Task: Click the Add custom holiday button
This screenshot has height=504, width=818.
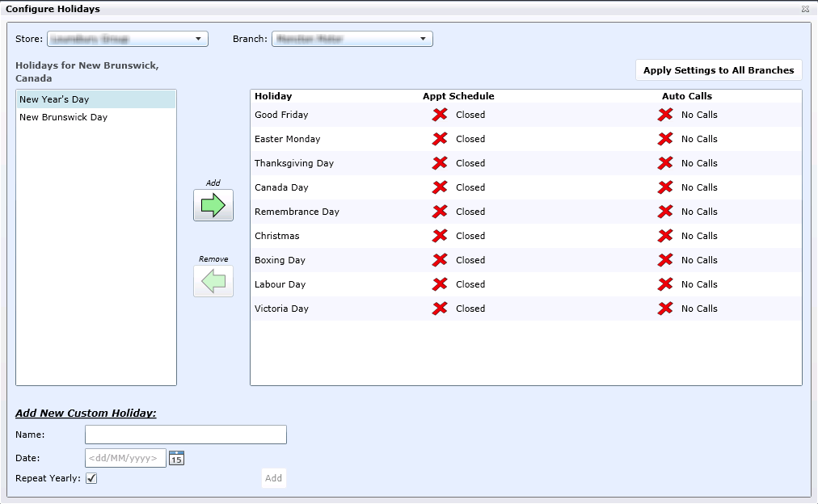Action: [x=274, y=478]
